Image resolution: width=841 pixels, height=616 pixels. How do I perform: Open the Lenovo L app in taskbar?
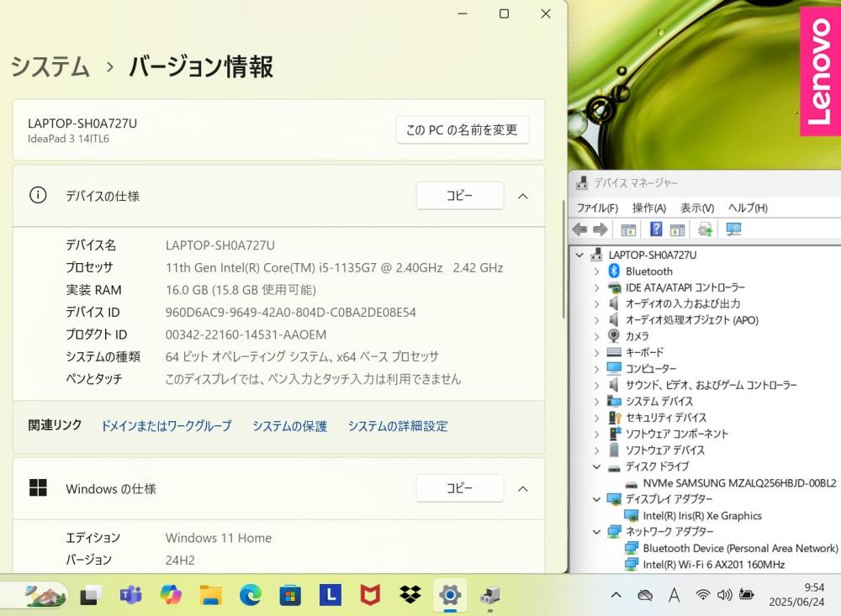click(x=331, y=594)
